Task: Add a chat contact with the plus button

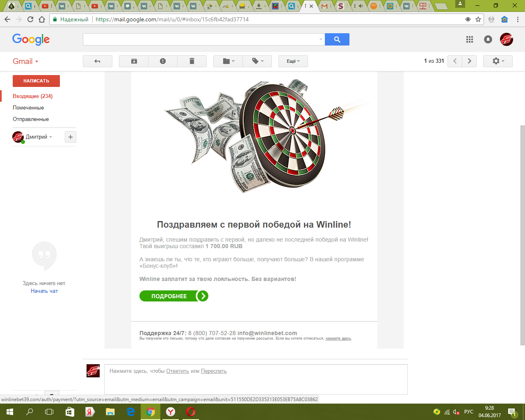Action: click(71, 137)
